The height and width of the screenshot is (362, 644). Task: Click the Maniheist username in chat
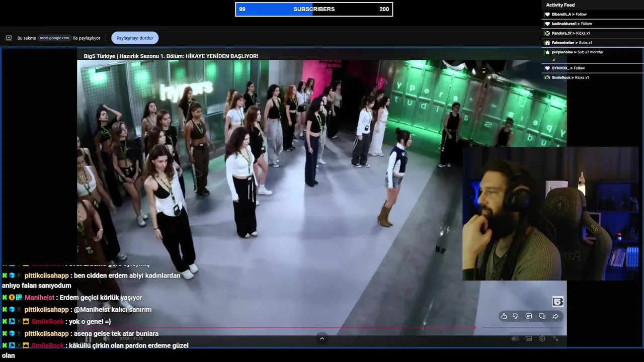pyautogui.click(x=39, y=298)
